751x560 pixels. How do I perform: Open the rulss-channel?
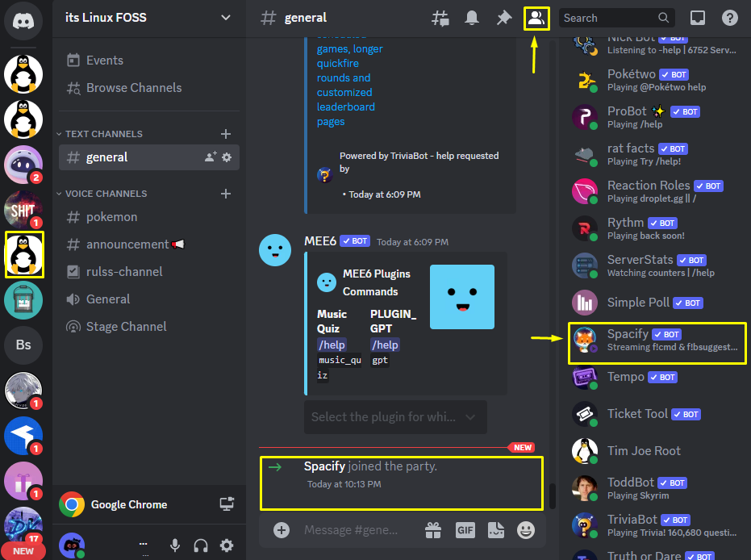(x=149, y=272)
